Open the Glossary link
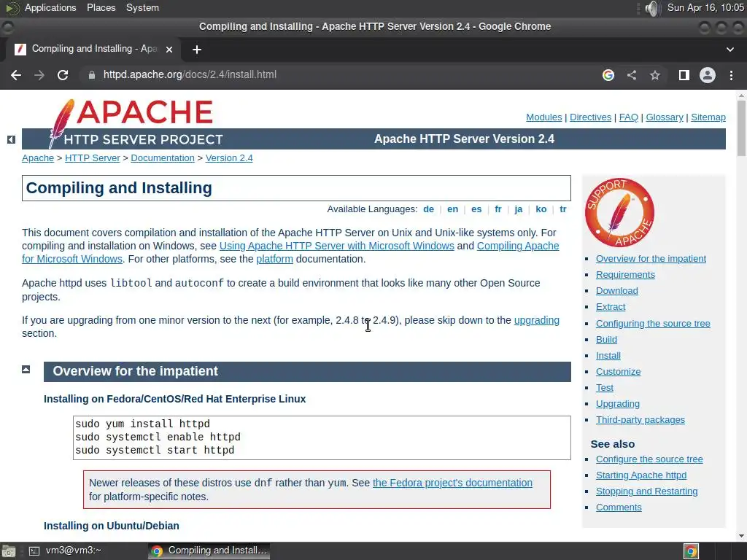This screenshot has height=560, width=747. point(664,117)
